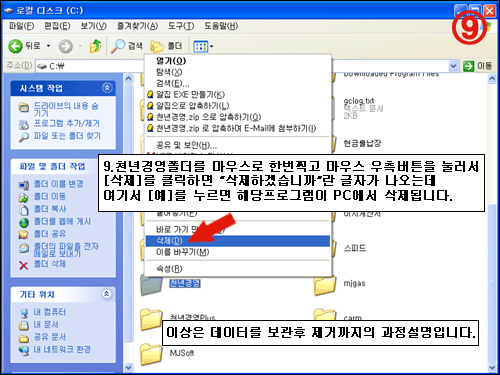Open the Back button history dropdown arrow

click(x=49, y=46)
